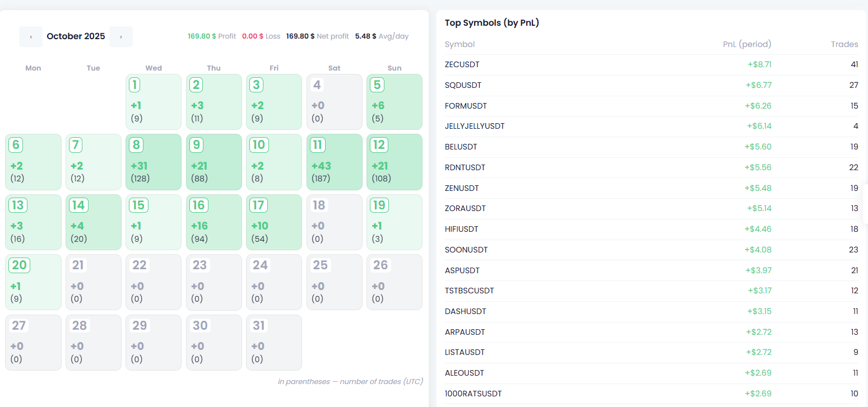The image size is (868, 407).
Task: Sort by Symbol column header
Action: 459,44
